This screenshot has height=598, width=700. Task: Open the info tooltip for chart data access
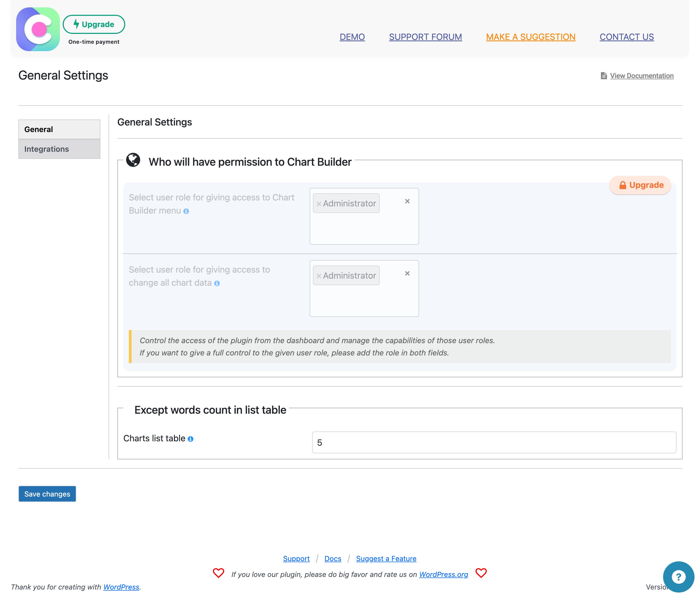(217, 284)
